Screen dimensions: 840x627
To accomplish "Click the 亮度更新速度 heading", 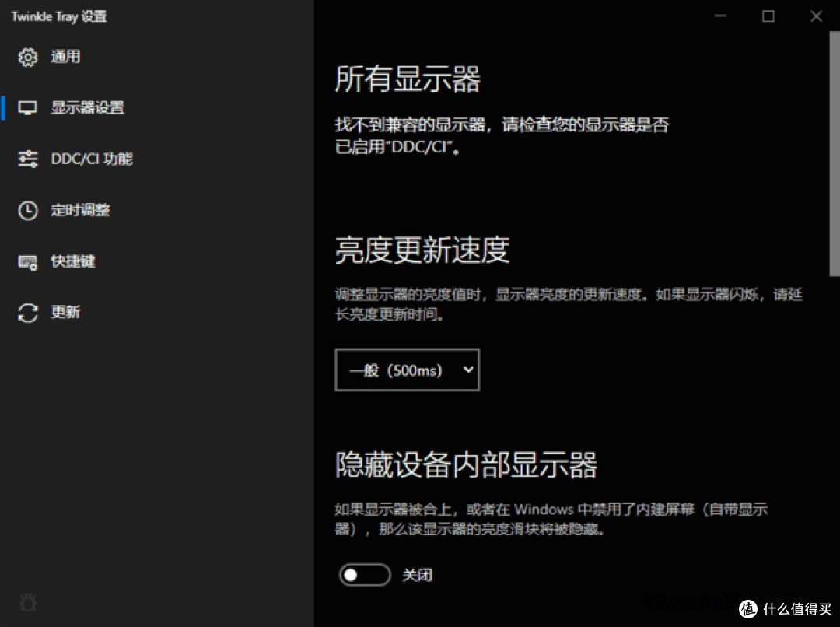I will pyautogui.click(x=422, y=250).
